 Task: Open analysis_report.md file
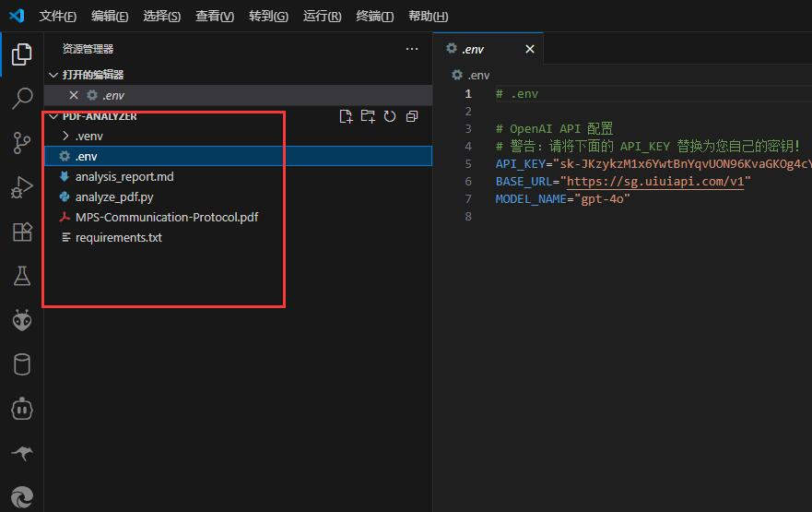pyautogui.click(x=124, y=177)
